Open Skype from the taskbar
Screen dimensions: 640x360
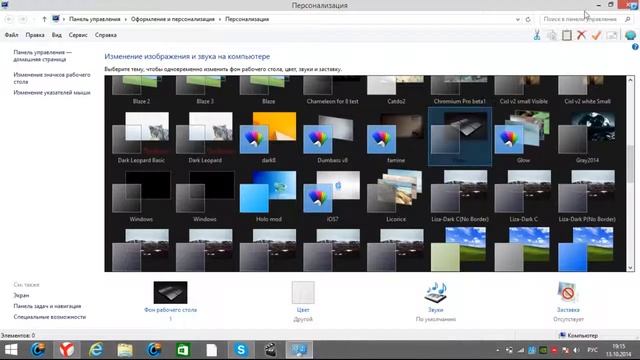[241, 350]
